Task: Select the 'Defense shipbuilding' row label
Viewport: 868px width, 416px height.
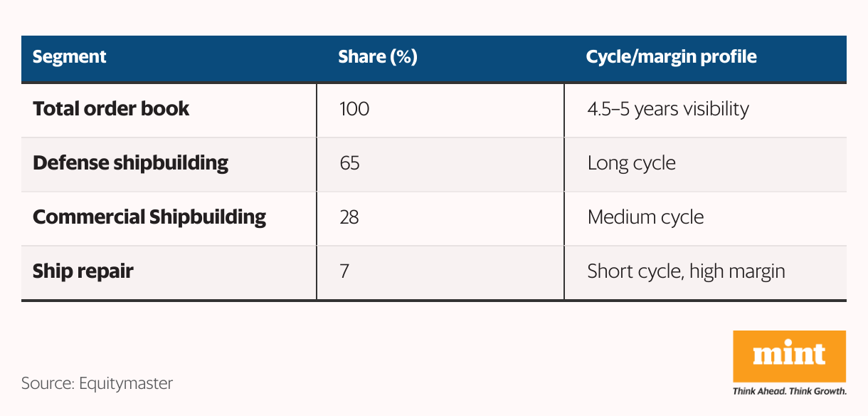Action: click(130, 163)
